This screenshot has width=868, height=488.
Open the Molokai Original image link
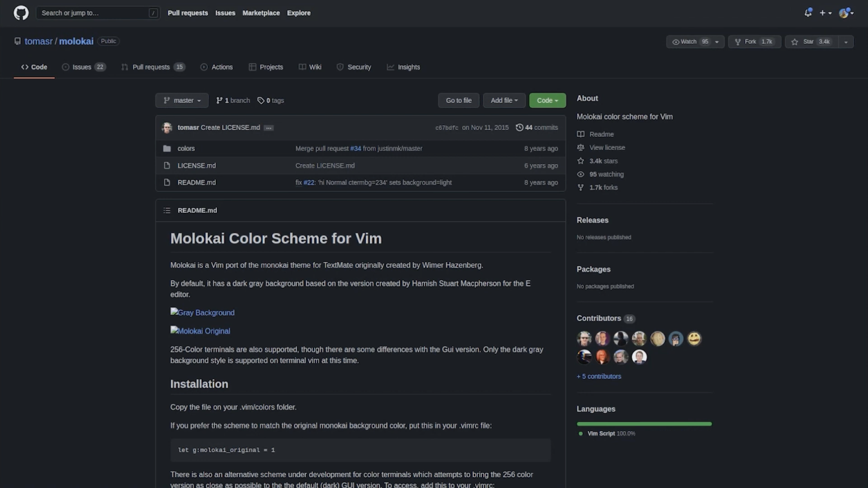[200, 331]
